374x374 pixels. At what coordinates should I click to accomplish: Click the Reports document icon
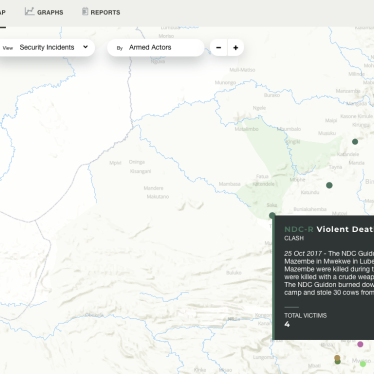point(85,12)
